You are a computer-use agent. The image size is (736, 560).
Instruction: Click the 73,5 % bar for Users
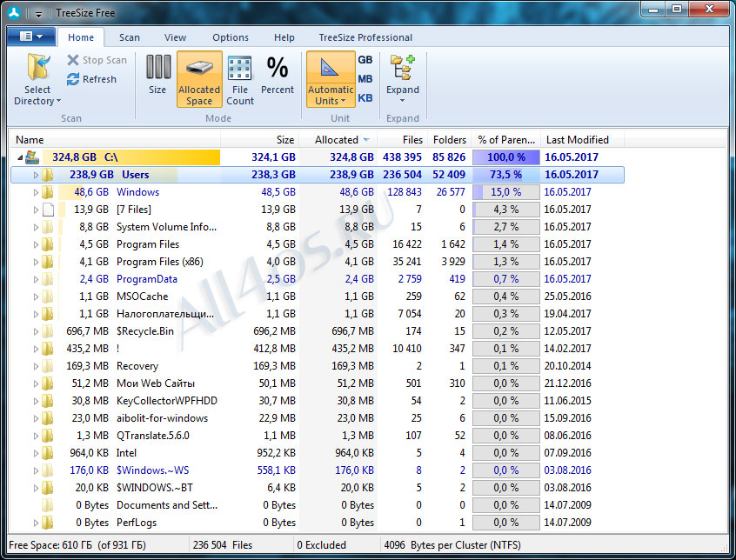(x=506, y=175)
